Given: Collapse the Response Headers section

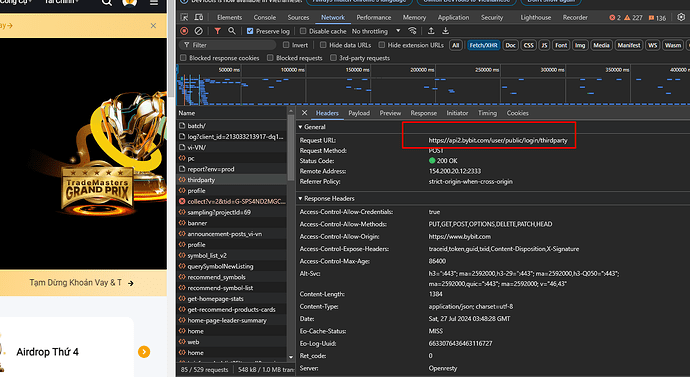Looking at the screenshot, I should coord(326,198).
